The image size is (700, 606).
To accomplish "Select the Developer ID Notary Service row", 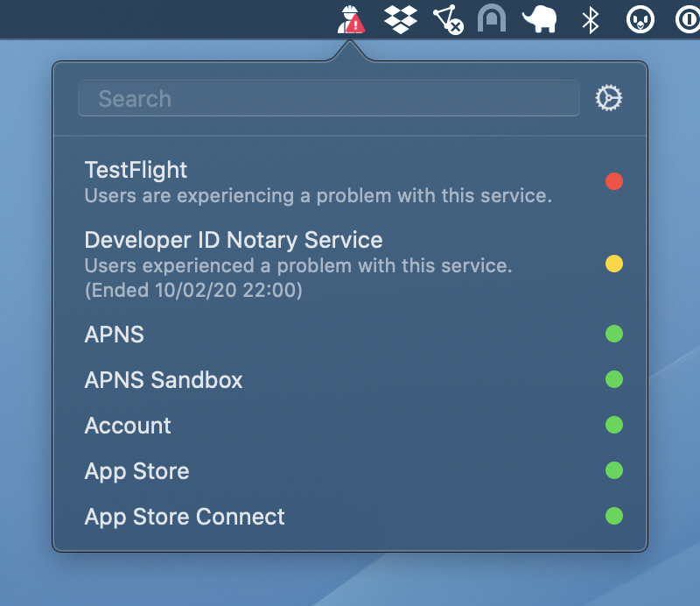I will pos(350,264).
